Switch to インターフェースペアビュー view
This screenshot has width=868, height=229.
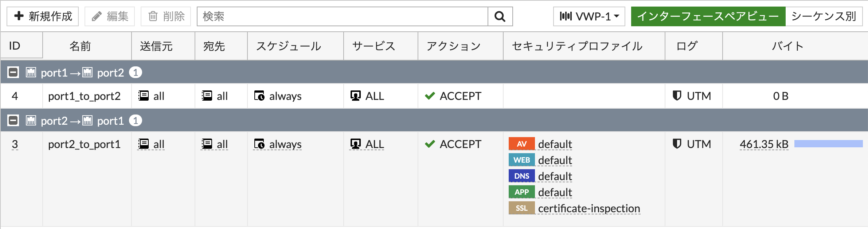(708, 16)
